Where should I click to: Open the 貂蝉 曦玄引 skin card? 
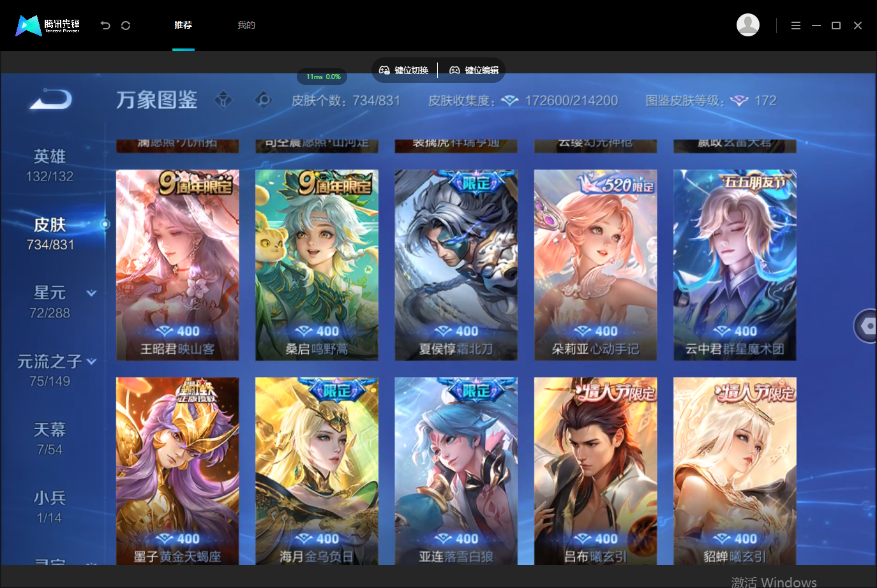pyautogui.click(x=735, y=471)
